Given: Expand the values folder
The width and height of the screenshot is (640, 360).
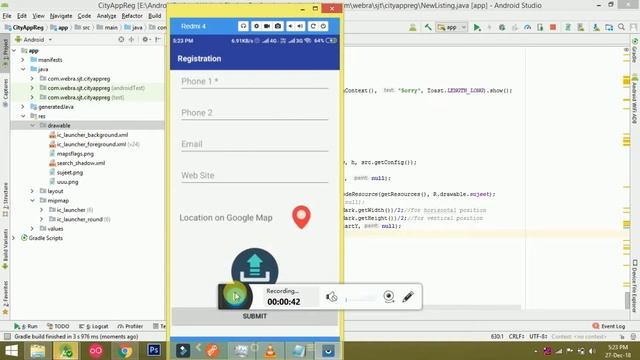Looking at the screenshot, I should [33, 229].
